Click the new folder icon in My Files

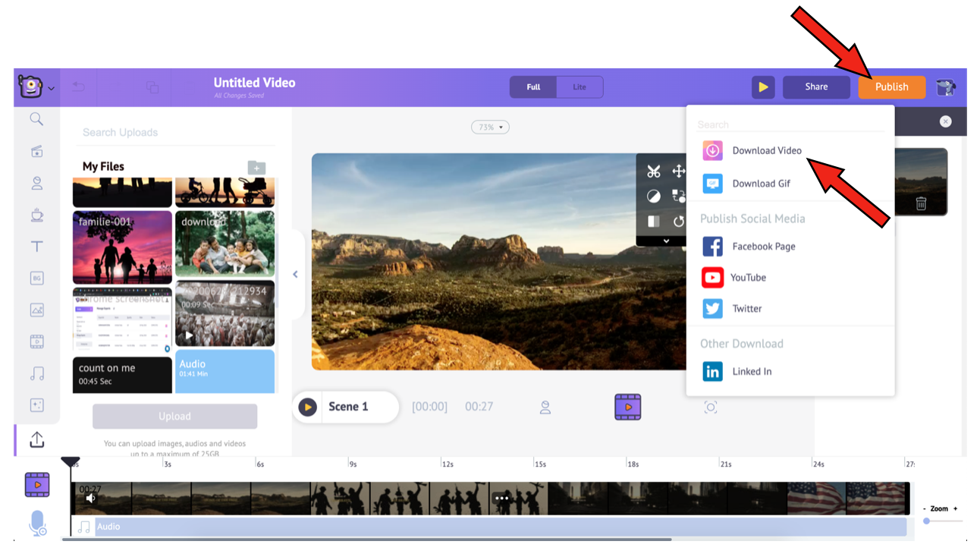coord(256,168)
